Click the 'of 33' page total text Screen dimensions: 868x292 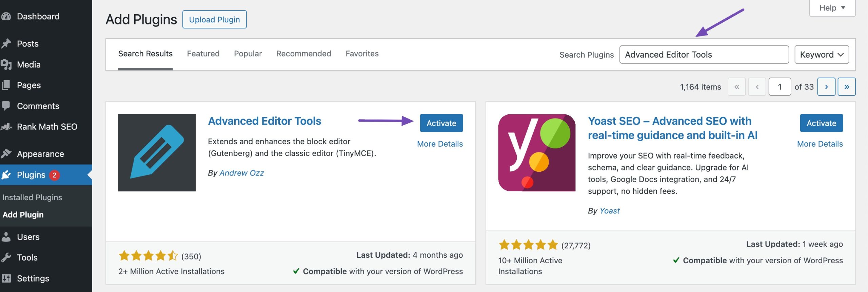[804, 87]
